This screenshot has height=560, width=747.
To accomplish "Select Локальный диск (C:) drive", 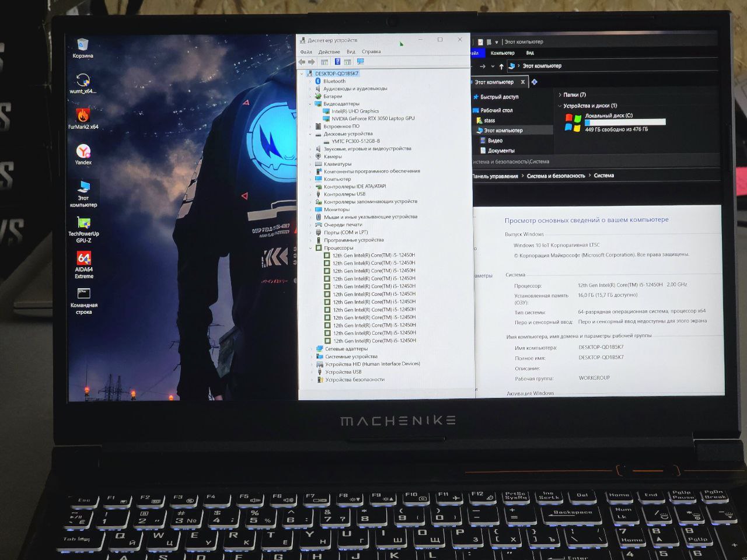I will (608, 116).
